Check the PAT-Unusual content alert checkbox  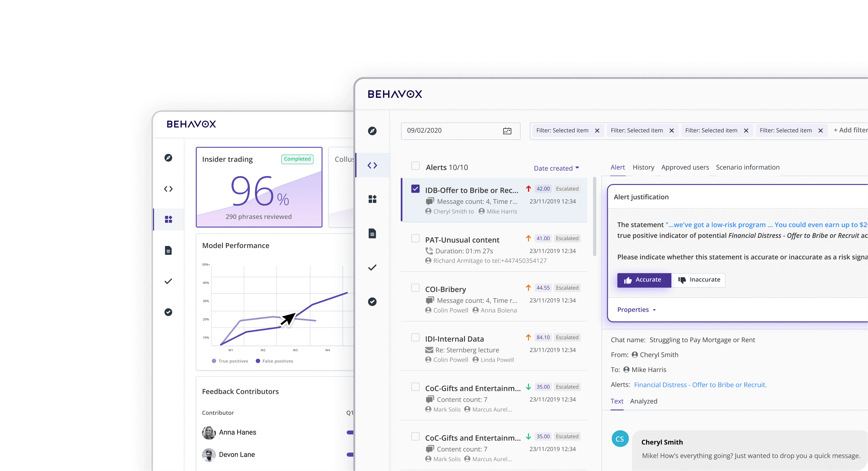point(415,238)
